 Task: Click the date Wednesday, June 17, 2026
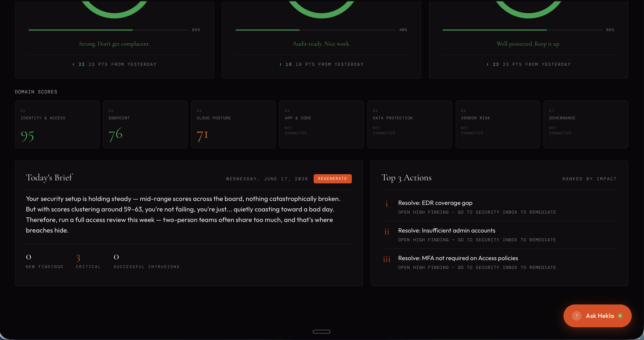pyautogui.click(x=267, y=179)
